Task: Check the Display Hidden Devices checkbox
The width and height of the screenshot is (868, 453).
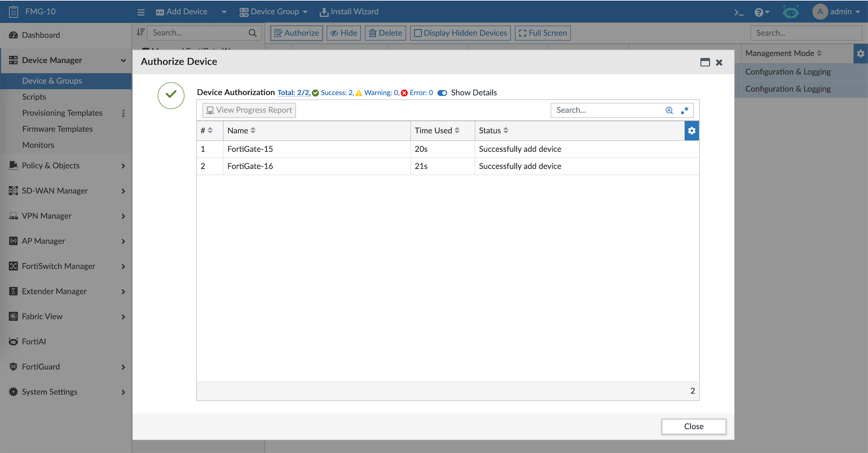Action: point(418,33)
